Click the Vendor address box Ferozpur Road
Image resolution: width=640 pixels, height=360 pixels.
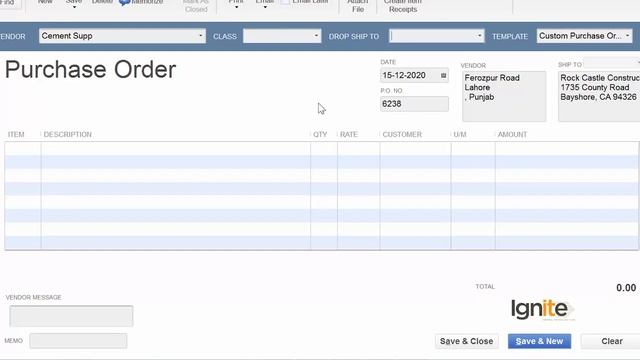(x=504, y=96)
